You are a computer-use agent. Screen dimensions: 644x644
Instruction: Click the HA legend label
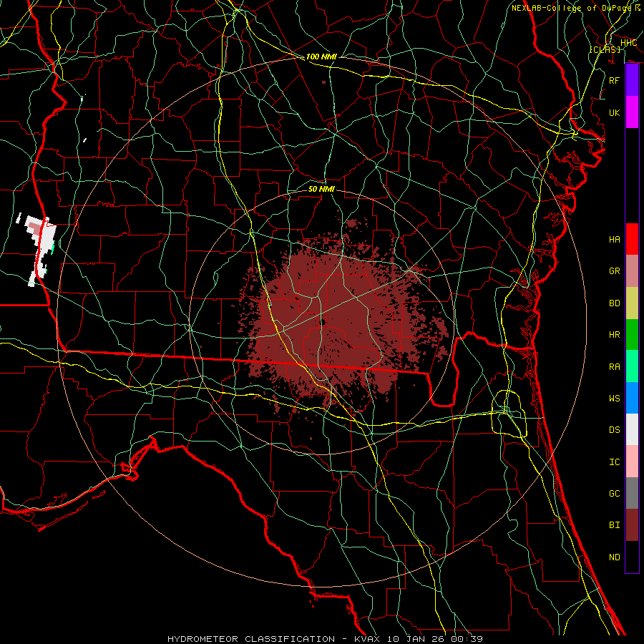615,239
